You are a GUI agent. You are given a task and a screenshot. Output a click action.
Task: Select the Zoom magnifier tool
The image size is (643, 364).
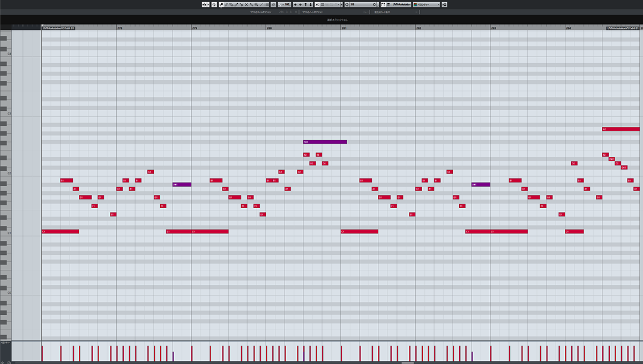click(x=256, y=4)
